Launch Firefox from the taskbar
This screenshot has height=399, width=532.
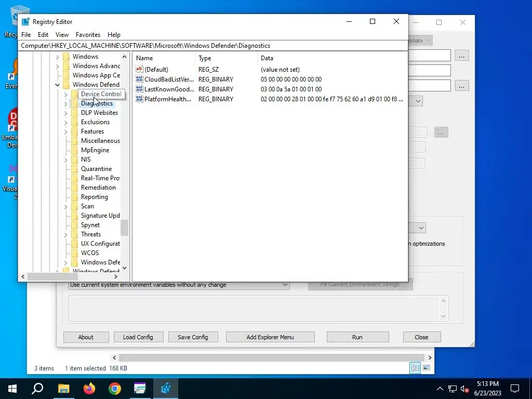coord(89,389)
